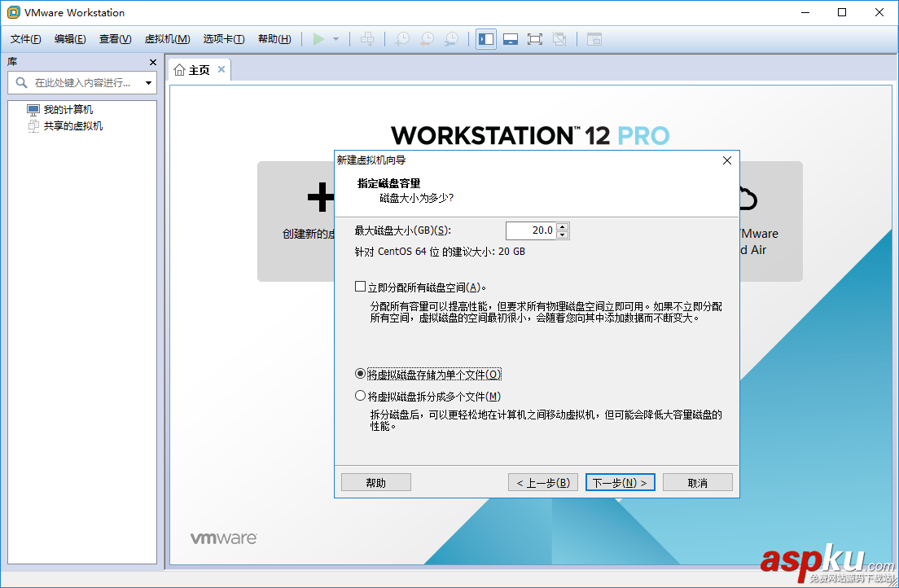This screenshot has width=899, height=588.
Task: Click the 针对 CentOS 64 位 的建议大小 text
Action: (x=440, y=252)
